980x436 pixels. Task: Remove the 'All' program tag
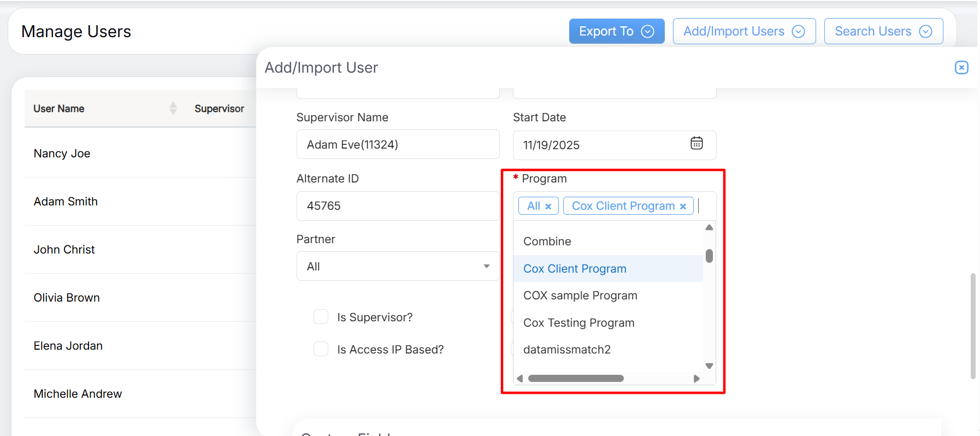(x=548, y=207)
